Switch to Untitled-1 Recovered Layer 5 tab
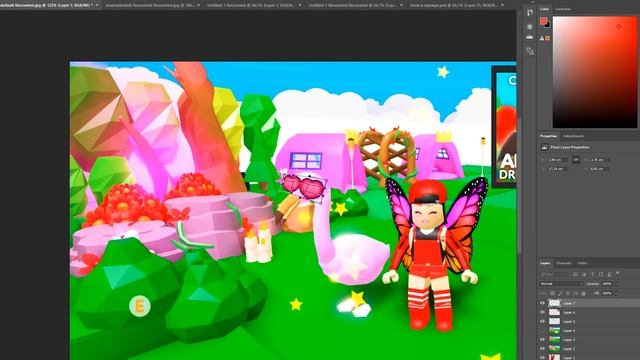The image size is (640, 360). pos(250,5)
